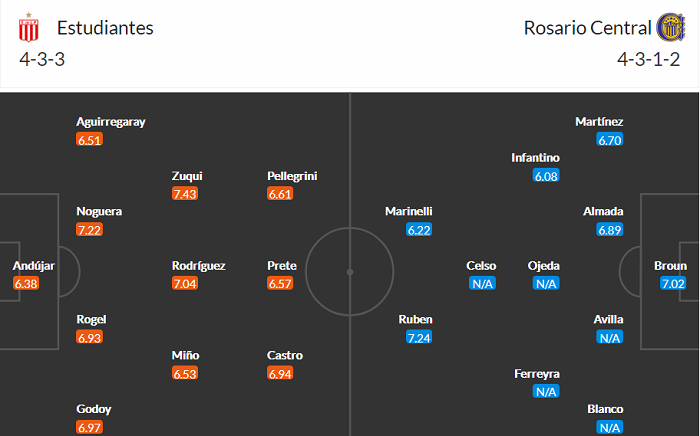Open the Rosario Central team name link

[586, 28]
